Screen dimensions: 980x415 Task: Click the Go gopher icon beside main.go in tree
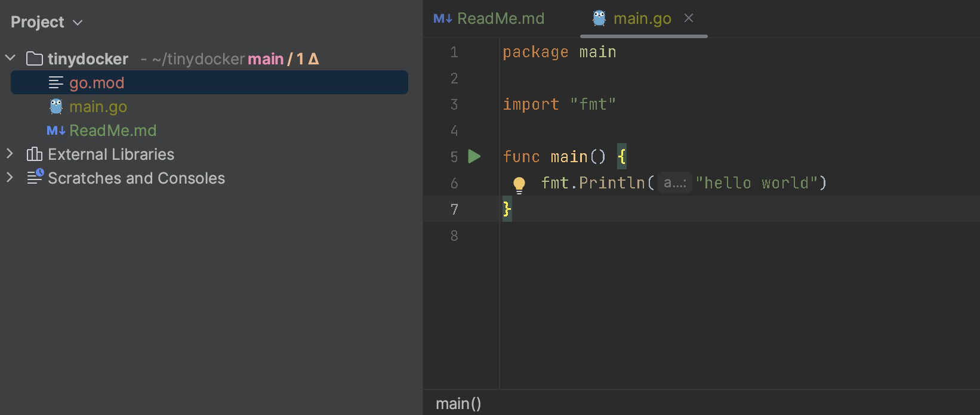tap(56, 107)
